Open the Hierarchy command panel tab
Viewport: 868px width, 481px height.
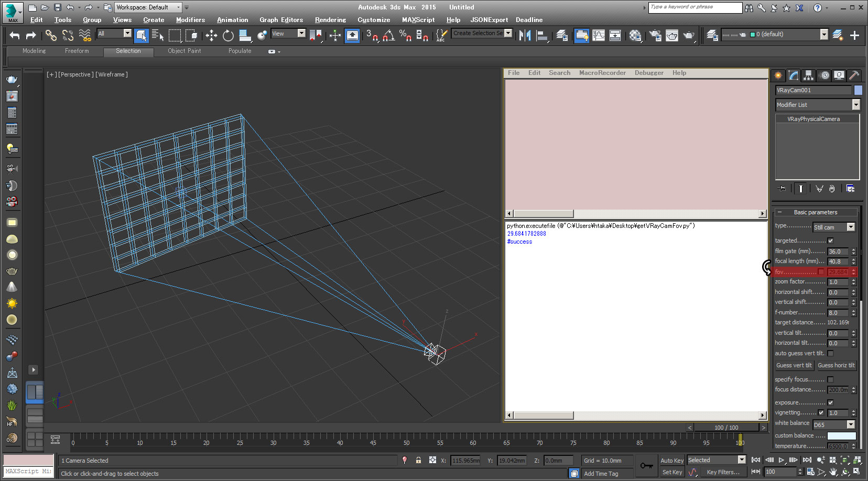coord(809,75)
